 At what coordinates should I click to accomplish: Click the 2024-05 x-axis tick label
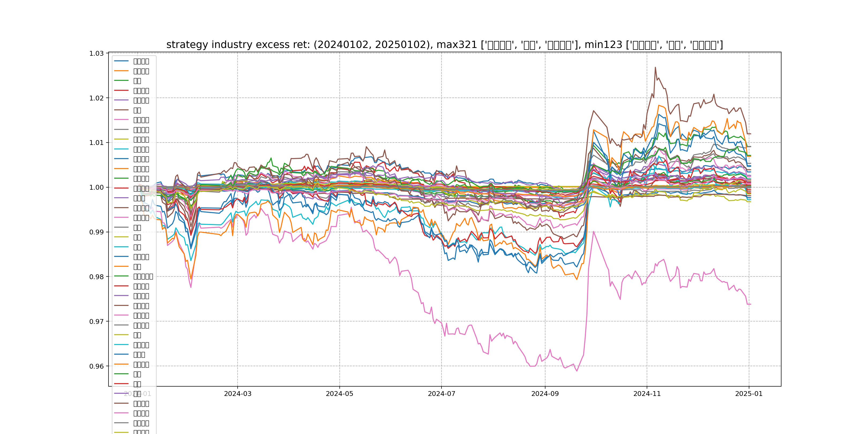339,394
